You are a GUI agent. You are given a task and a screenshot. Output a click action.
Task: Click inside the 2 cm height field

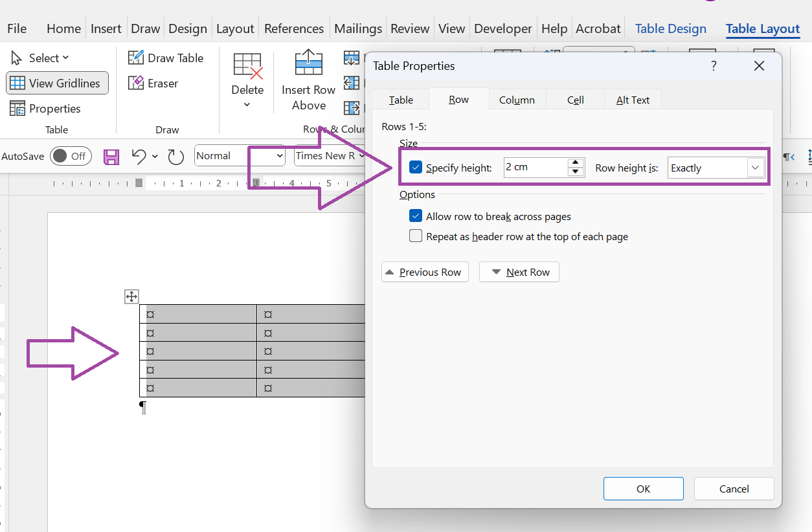pos(532,167)
